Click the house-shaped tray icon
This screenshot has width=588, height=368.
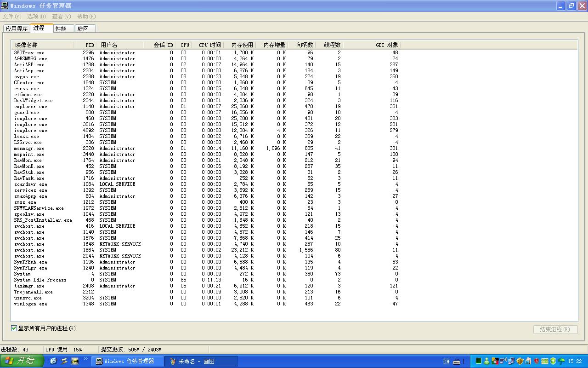528,361
